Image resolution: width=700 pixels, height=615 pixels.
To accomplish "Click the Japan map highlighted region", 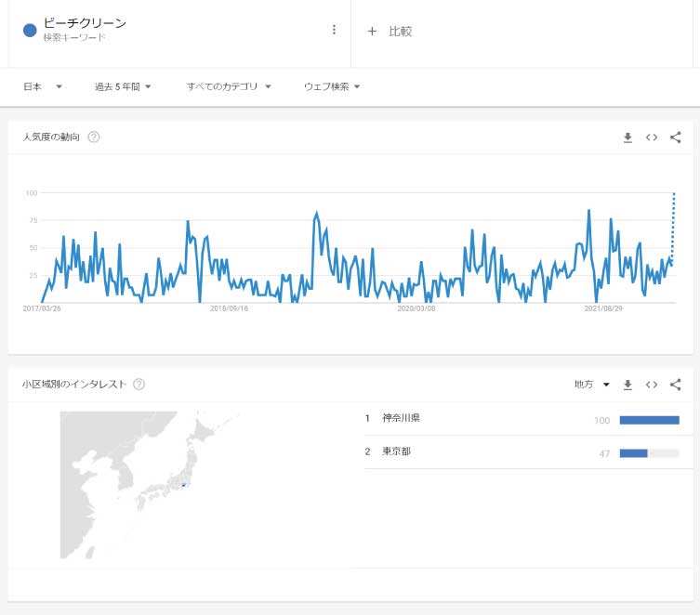I will [183, 484].
